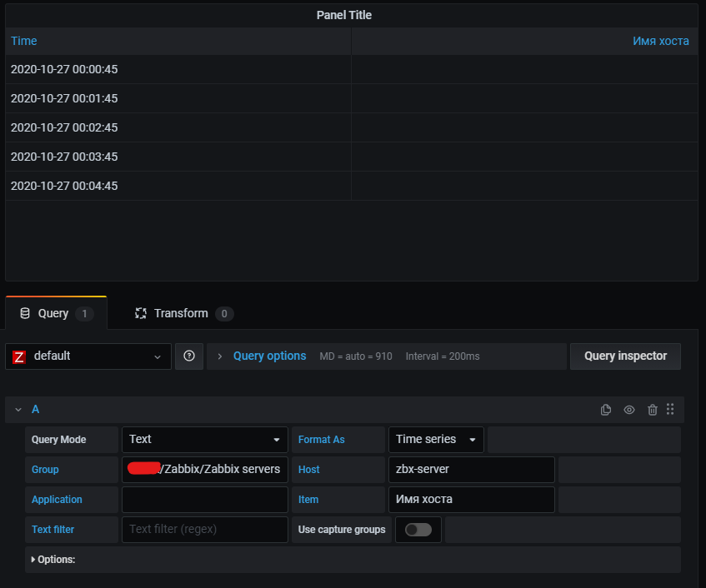This screenshot has width=706, height=588.
Task: Click the Group field with Zabbix servers
Action: coord(205,470)
